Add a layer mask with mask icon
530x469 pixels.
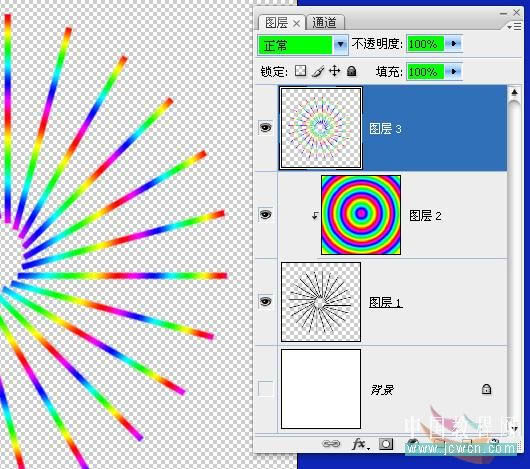[386, 443]
